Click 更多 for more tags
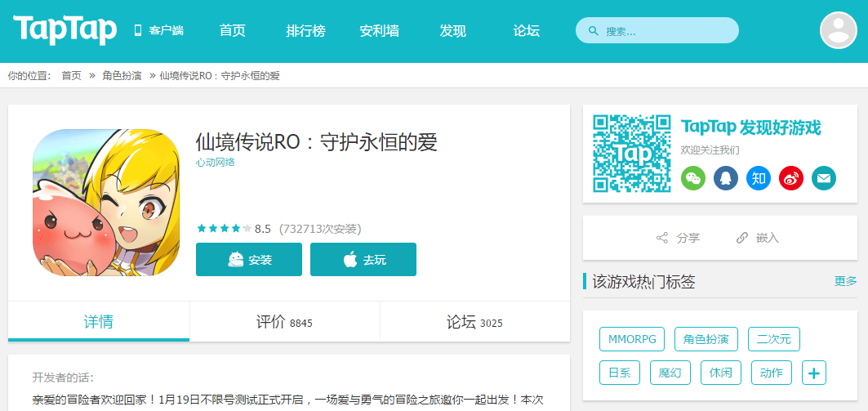The width and height of the screenshot is (868, 411). pos(845,281)
